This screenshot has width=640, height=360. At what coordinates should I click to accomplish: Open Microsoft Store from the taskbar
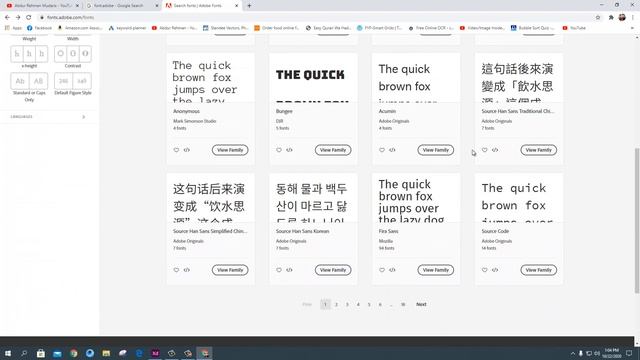tap(41, 353)
